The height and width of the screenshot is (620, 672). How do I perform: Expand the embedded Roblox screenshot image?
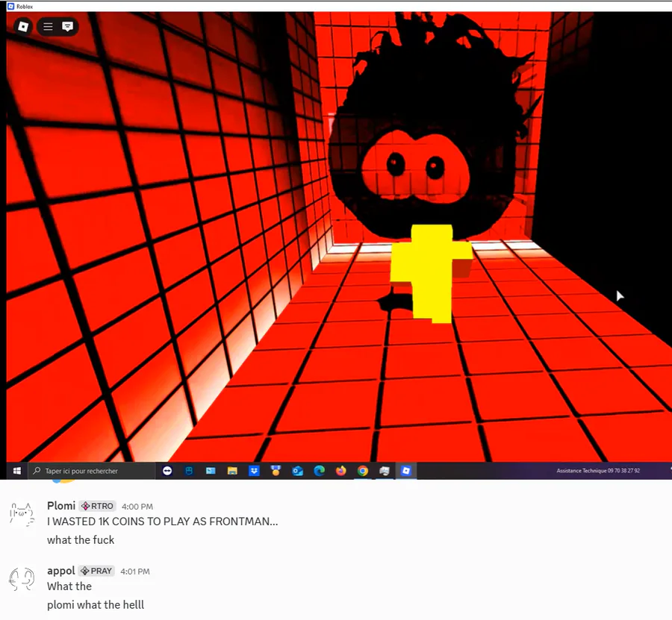point(336,239)
